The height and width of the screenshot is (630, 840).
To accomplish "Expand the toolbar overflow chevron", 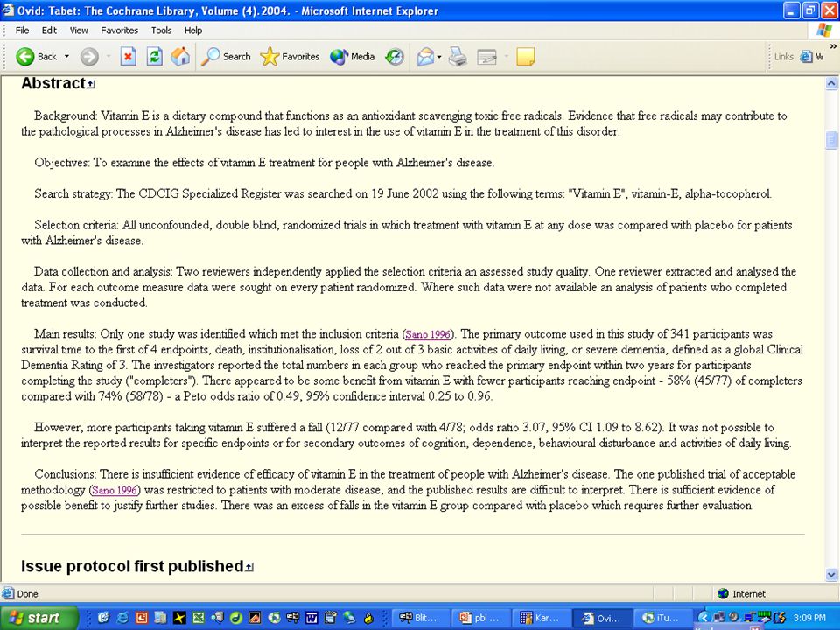I will [x=833, y=47].
